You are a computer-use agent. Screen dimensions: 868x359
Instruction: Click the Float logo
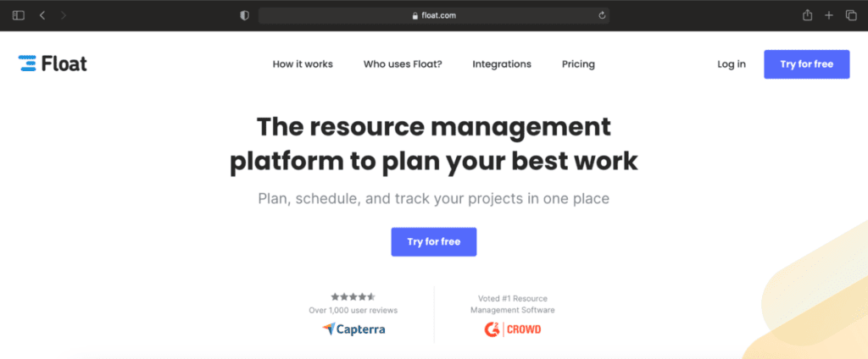[x=53, y=64]
